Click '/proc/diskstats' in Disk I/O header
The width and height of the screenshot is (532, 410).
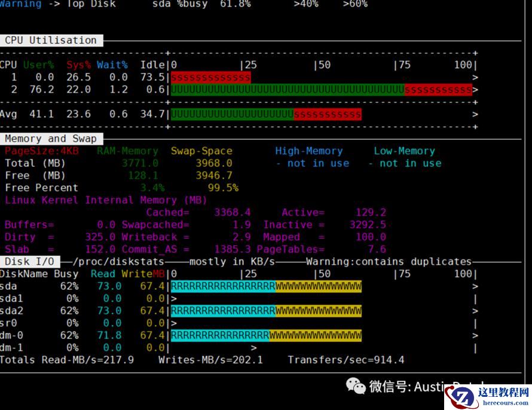point(118,262)
